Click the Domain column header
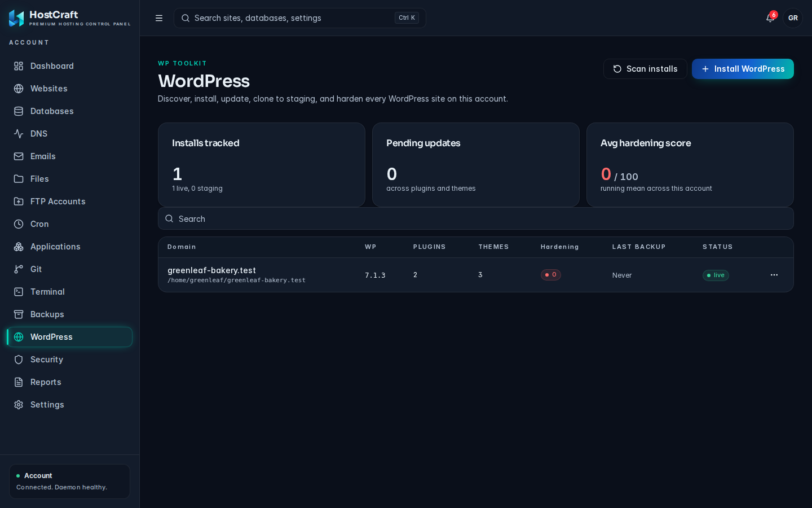Viewport: 812px width, 508px height. [182, 247]
